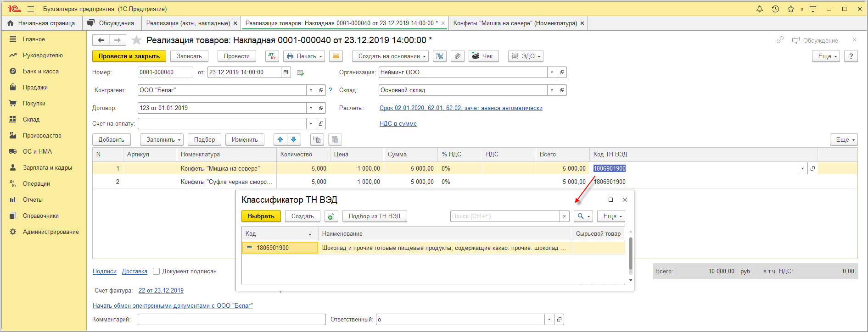Add document to favorites with star
Viewport: 868px width, 332px height.
pos(136,40)
